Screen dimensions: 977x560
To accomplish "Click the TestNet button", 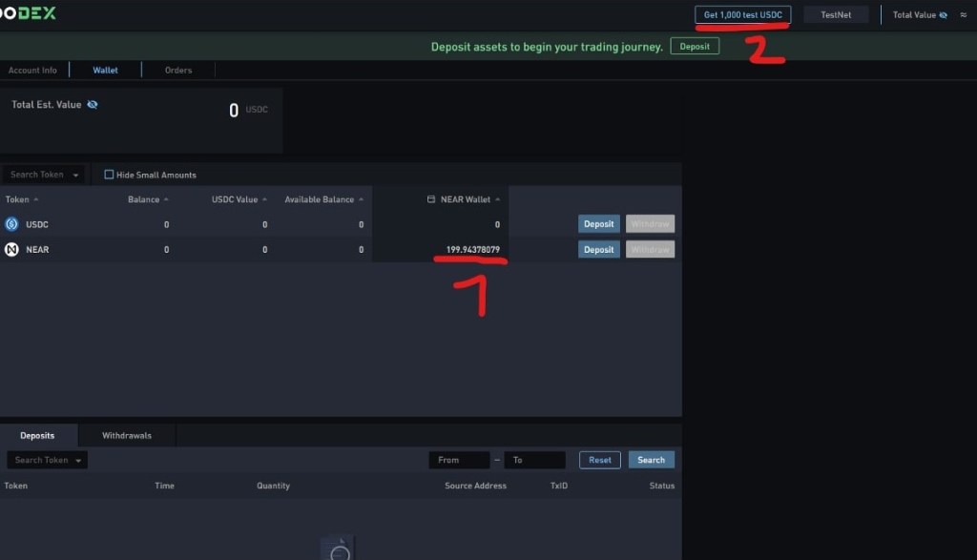I will [835, 13].
